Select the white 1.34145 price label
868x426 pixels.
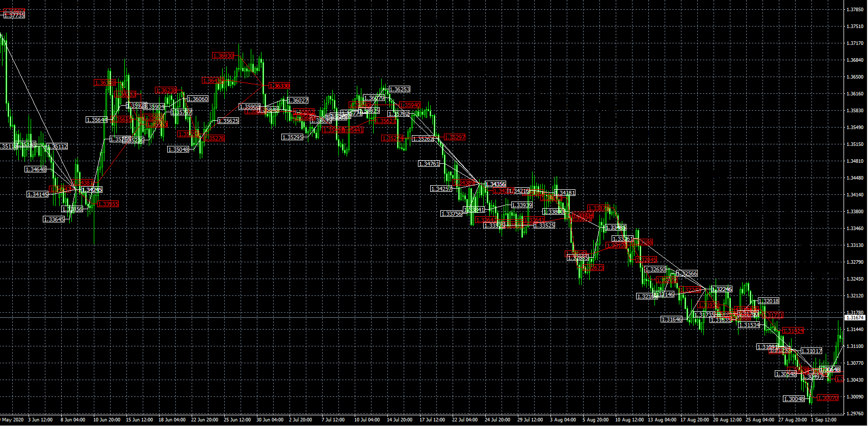pos(38,194)
